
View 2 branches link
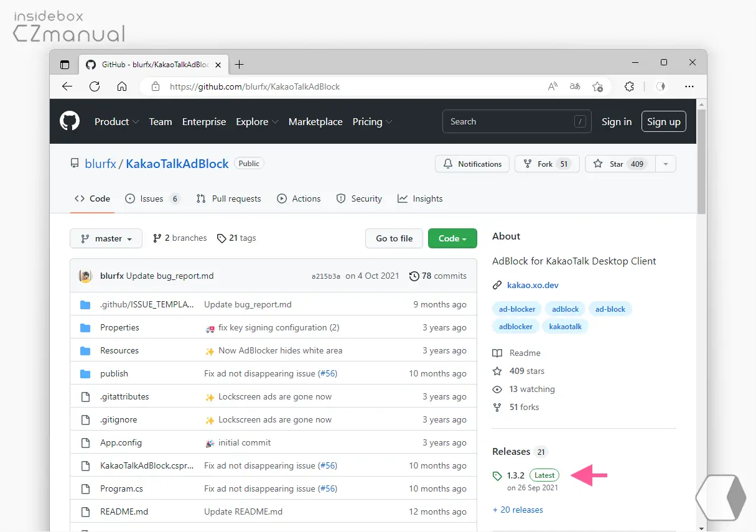180,238
